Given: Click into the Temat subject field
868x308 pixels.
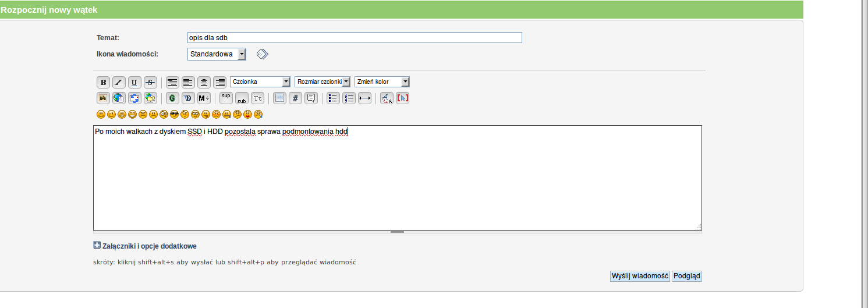Looking at the screenshot, I should point(355,37).
